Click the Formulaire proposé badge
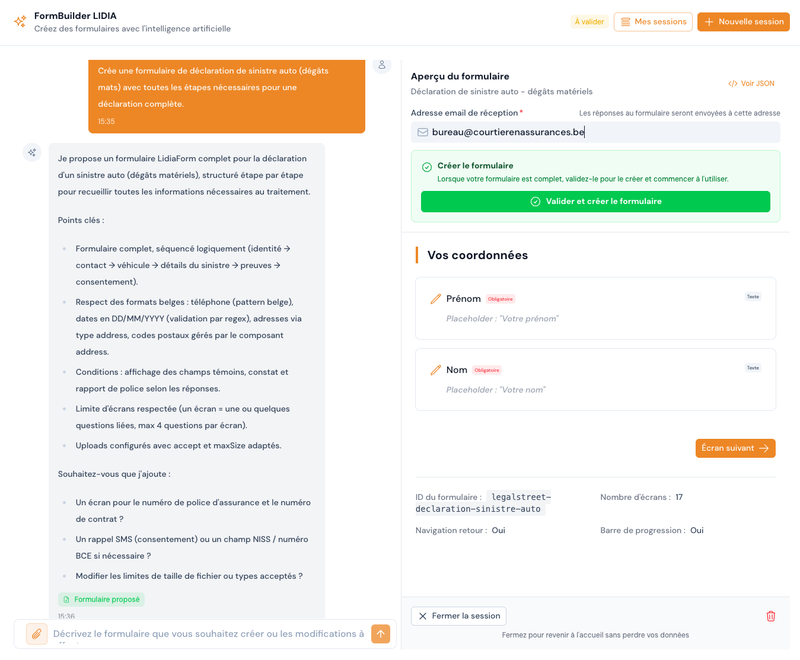The height and width of the screenshot is (660, 800). click(101, 599)
